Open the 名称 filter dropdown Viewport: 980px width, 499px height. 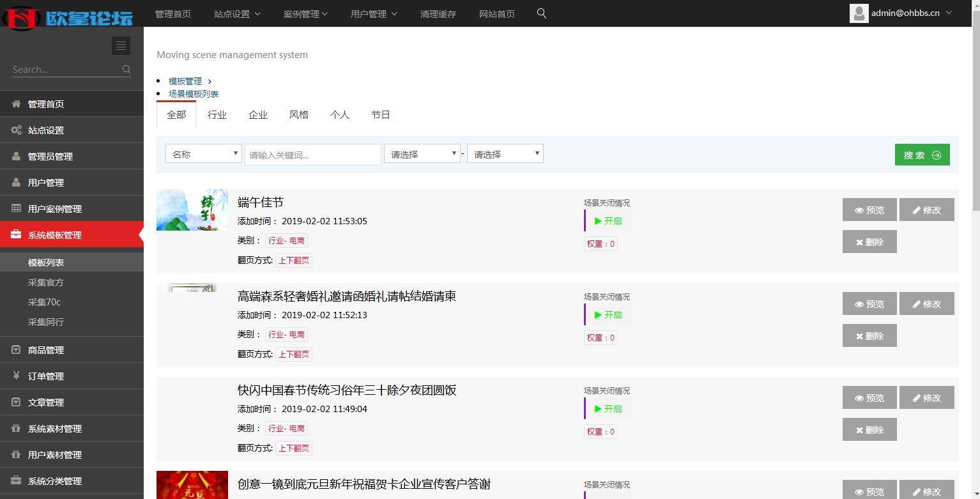(x=203, y=153)
